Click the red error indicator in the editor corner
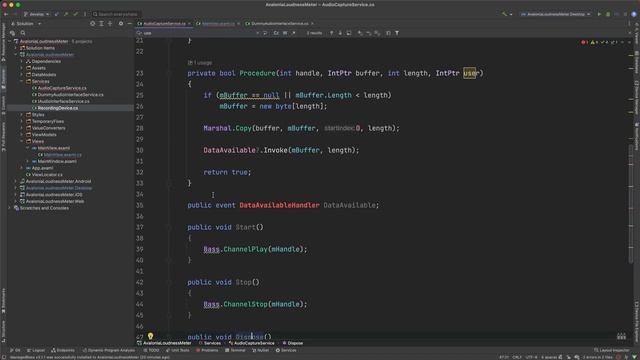 click(x=584, y=42)
